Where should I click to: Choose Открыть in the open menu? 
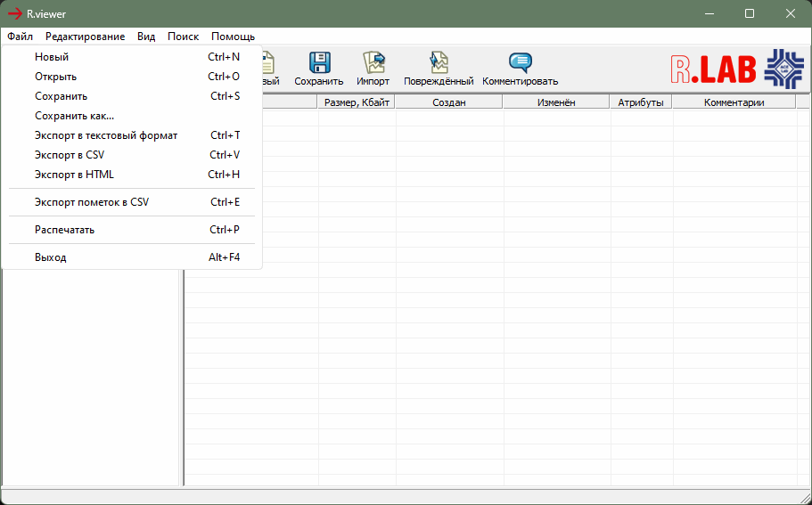coord(55,77)
